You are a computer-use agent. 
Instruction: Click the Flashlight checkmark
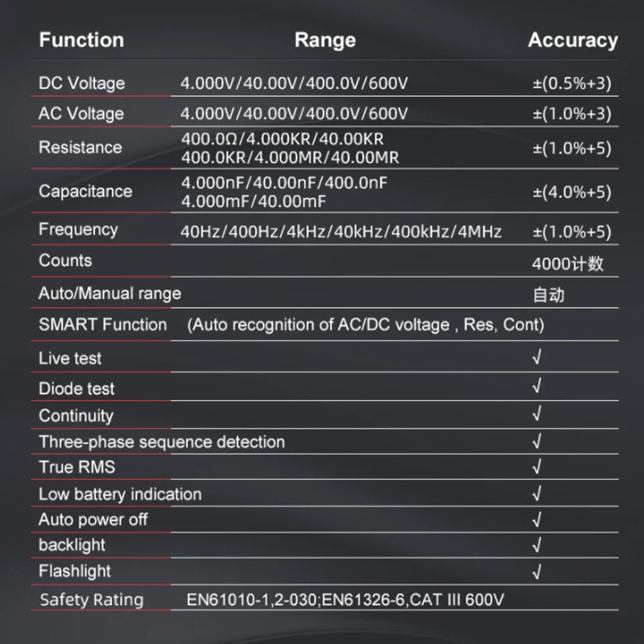point(537,571)
